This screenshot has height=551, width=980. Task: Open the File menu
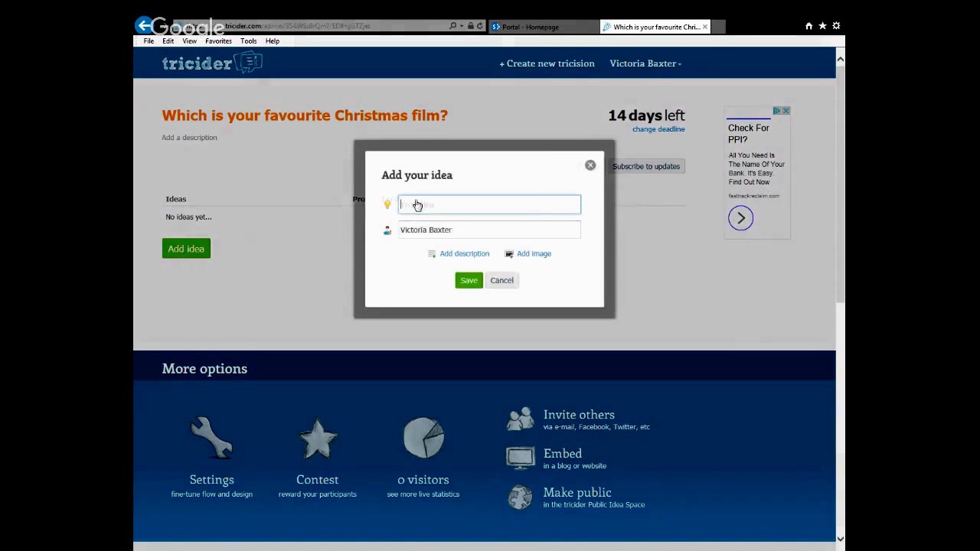[149, 41]
